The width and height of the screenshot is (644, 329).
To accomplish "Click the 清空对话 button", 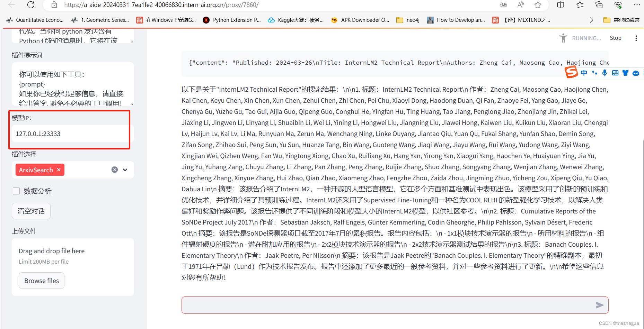I will [31, 211].
